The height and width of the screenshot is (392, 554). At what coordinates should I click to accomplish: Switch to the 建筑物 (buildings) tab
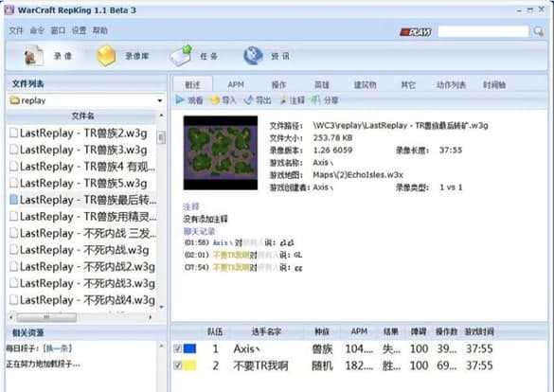365,85
